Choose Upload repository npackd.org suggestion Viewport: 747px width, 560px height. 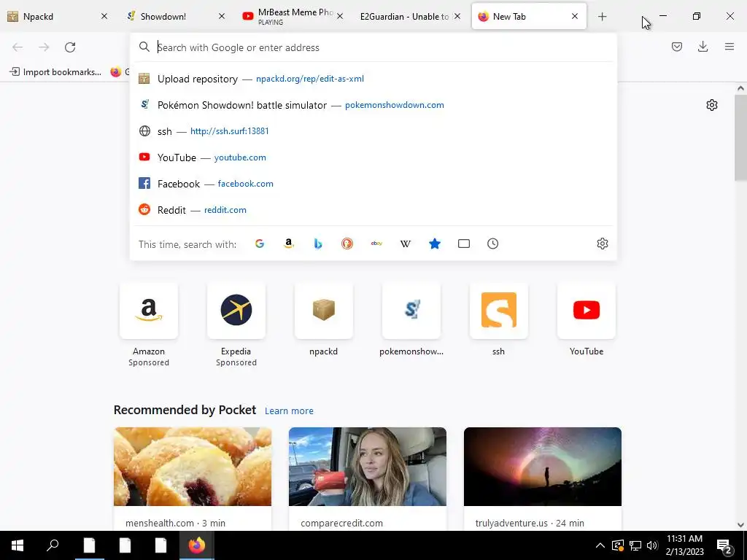373,79
